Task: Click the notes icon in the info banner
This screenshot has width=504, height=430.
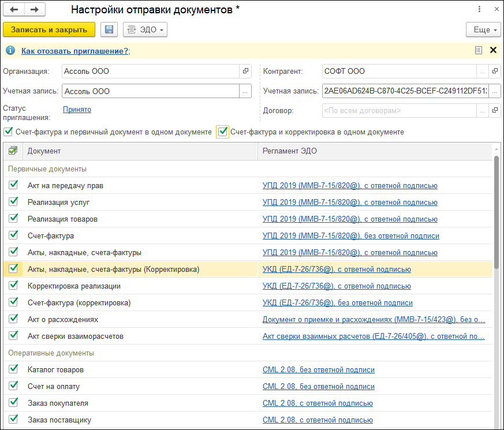Action: click(478, 50)
